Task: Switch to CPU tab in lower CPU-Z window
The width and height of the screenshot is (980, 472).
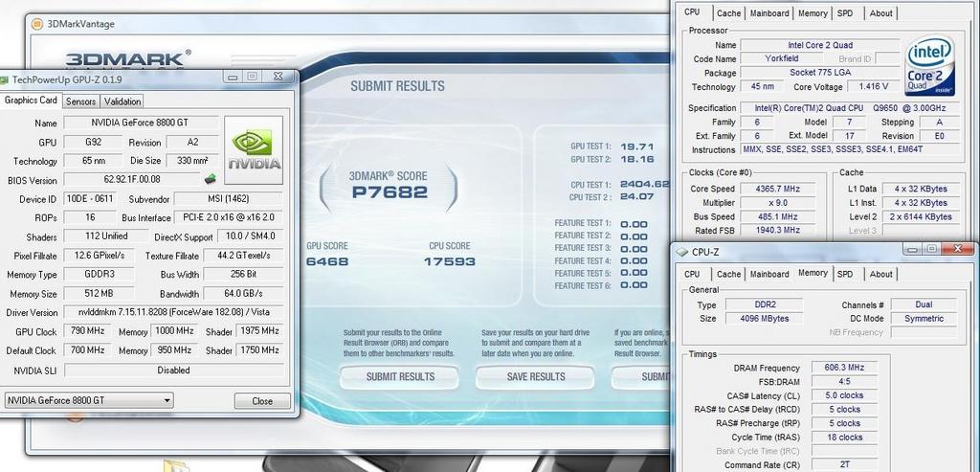Action: click(x=692, y=275)
